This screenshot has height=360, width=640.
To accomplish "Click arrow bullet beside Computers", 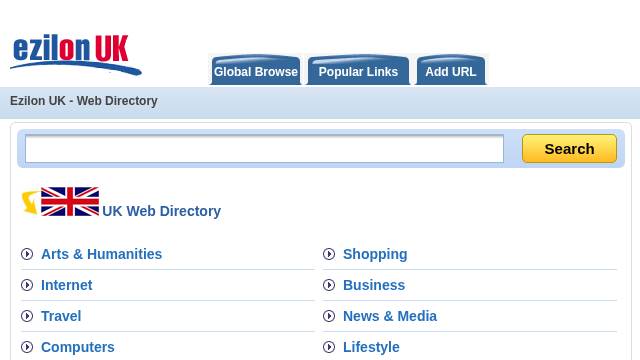I will tap(27, 347).
